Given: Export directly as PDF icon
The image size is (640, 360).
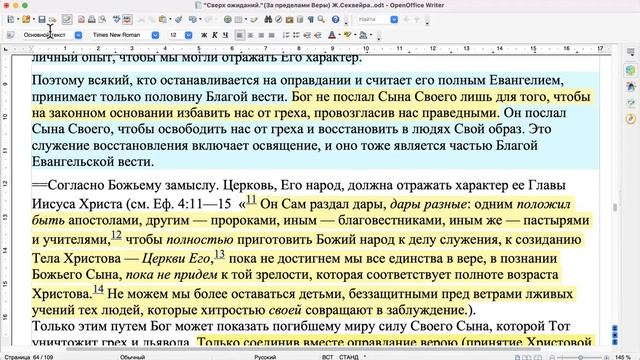Looking at the screenshot, I should [81, 19].
